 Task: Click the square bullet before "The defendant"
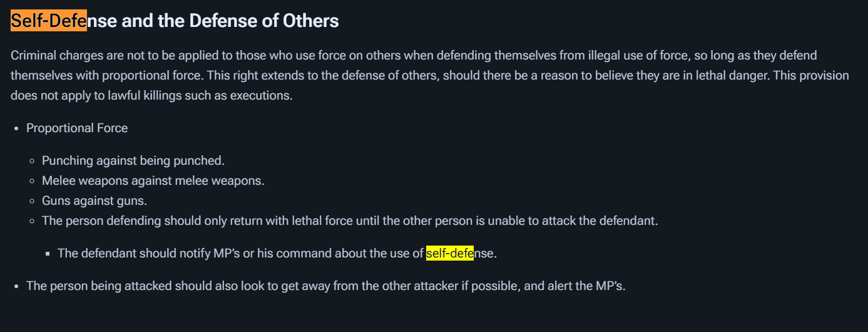pyautogui.click(x=48, y=254)
